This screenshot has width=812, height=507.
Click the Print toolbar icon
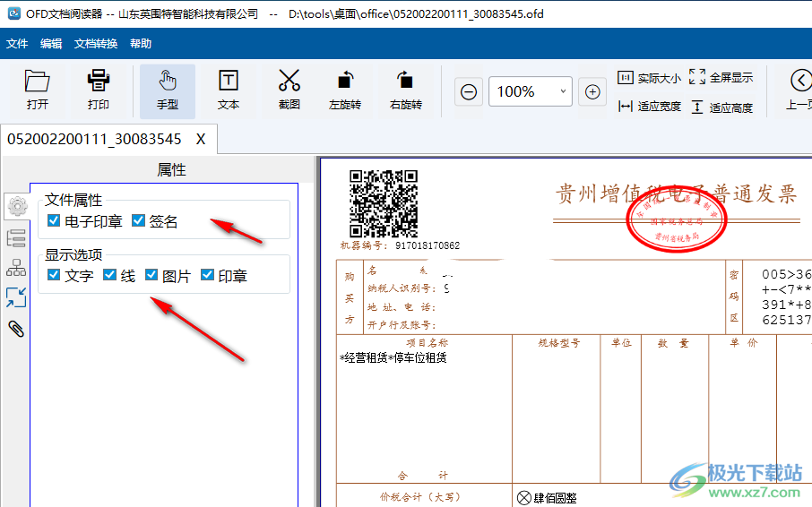pos(98,90)
